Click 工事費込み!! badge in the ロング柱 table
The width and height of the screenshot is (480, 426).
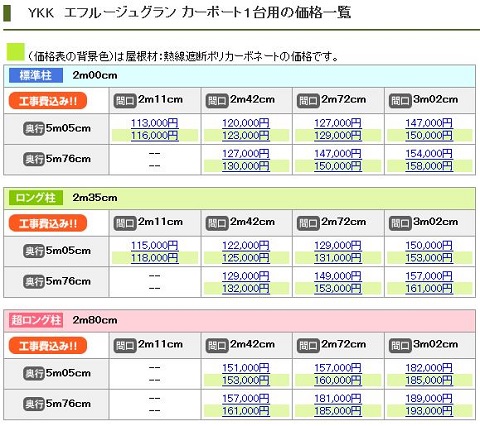click(x=48, y=223)
